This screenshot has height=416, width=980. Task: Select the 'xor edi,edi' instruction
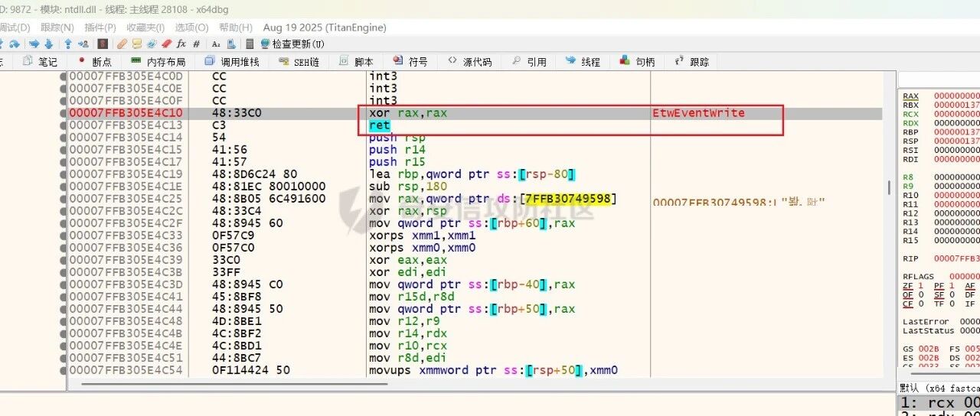[407, 271]
